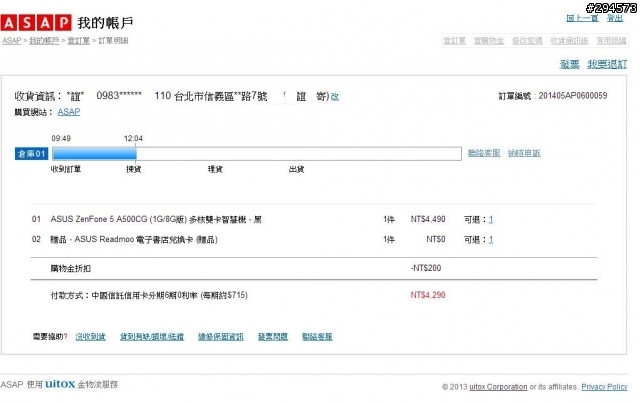The width and height of the screenshot is (640, 402).
Task: Go back via 回上一頁 link
Action: 582,18
